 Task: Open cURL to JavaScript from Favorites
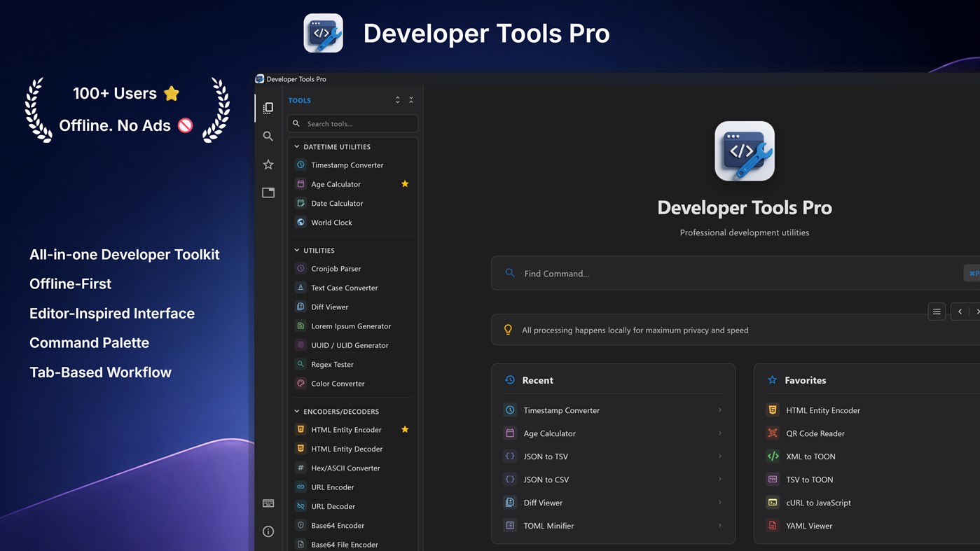[871, 503]
